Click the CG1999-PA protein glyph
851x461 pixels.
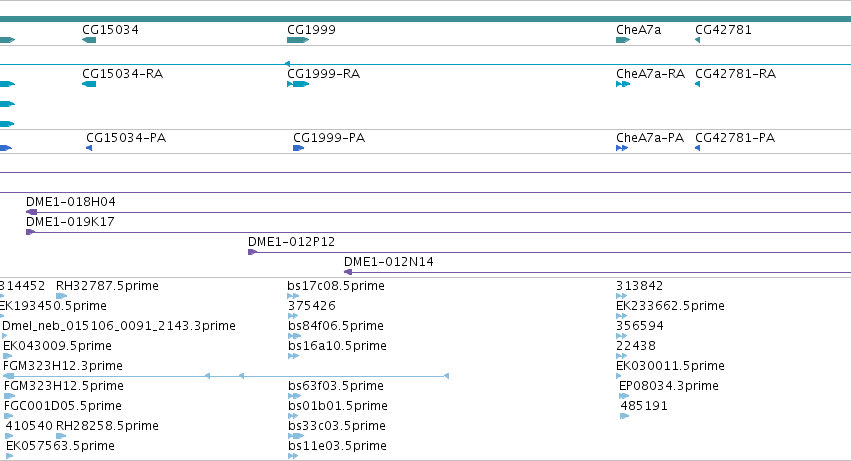(x=299, y=148)
